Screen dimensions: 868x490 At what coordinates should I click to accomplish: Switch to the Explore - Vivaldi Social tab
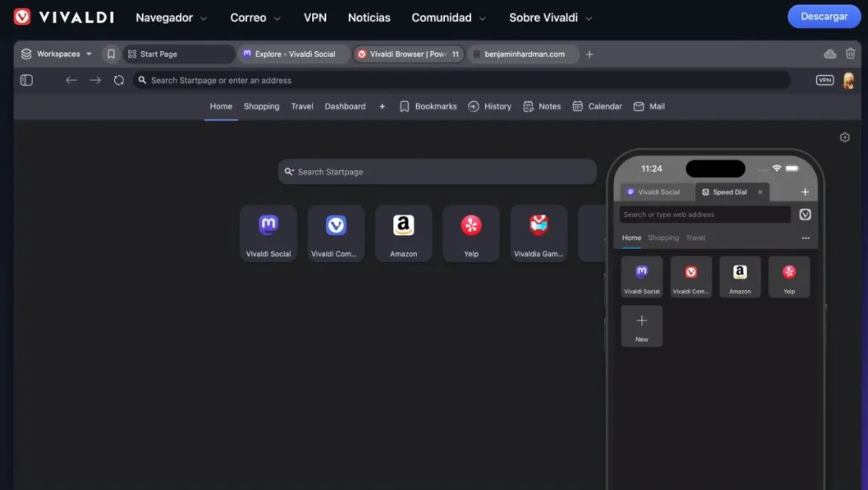pos(294,54)
